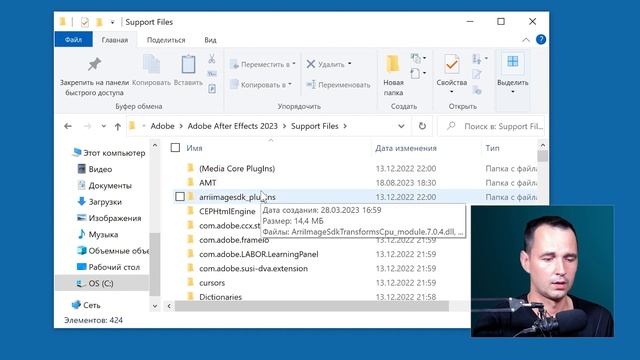
Task: Select the cursors folder
Action: [212, 282]
